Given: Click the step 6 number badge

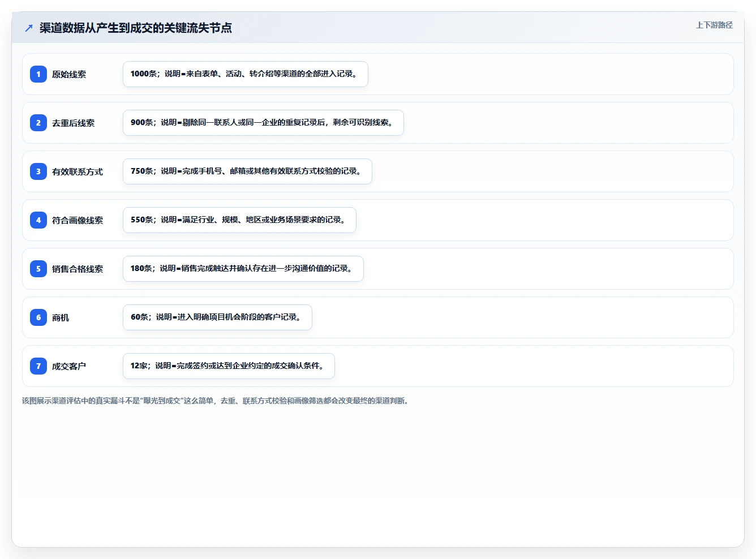Looking at the screenshot, I should (x=38, y=317).
